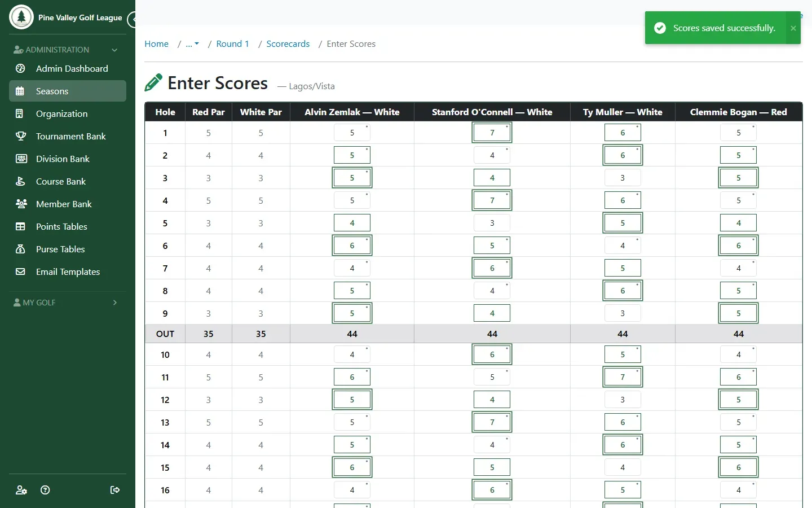Edit Clemmie Bogan's hole 3 score
This screenshot has width=812, height=508.
pyautogui.click(x=738, y=178)
